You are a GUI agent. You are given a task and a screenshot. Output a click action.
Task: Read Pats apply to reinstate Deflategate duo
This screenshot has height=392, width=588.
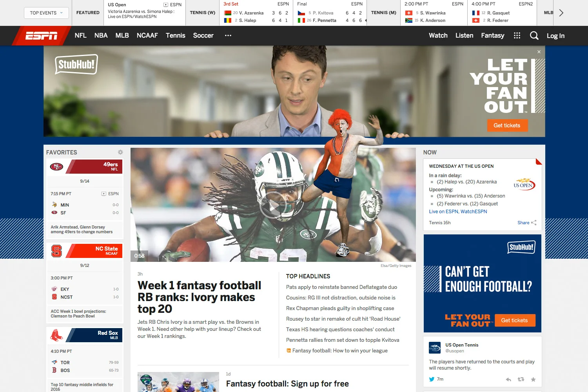pyautogui.click(x=341, y=287)
